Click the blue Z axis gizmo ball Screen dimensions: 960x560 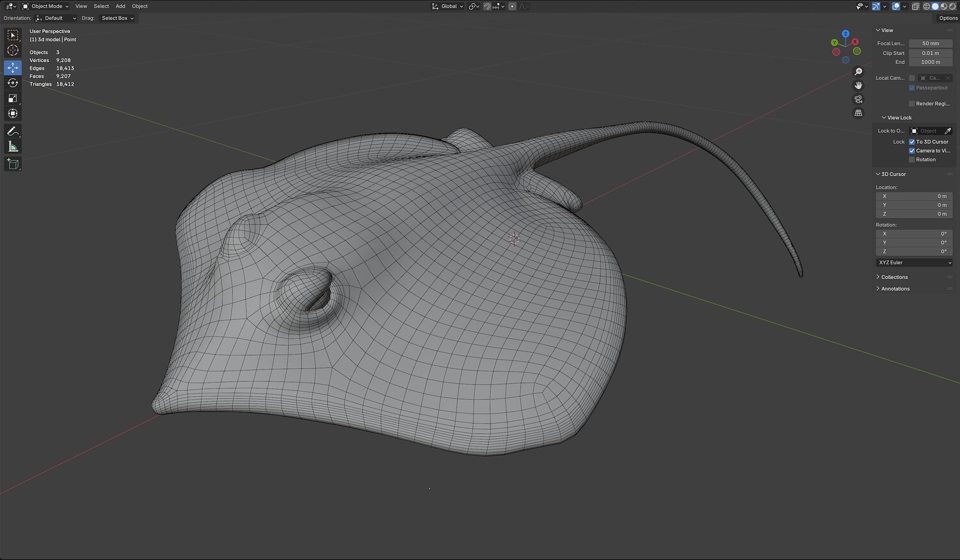(845, 34)
